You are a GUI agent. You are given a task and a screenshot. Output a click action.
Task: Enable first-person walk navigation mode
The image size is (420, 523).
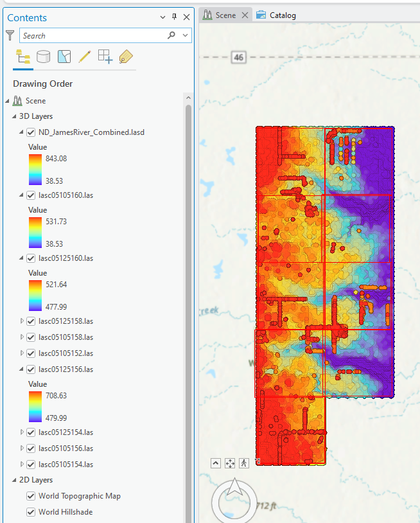244,463
